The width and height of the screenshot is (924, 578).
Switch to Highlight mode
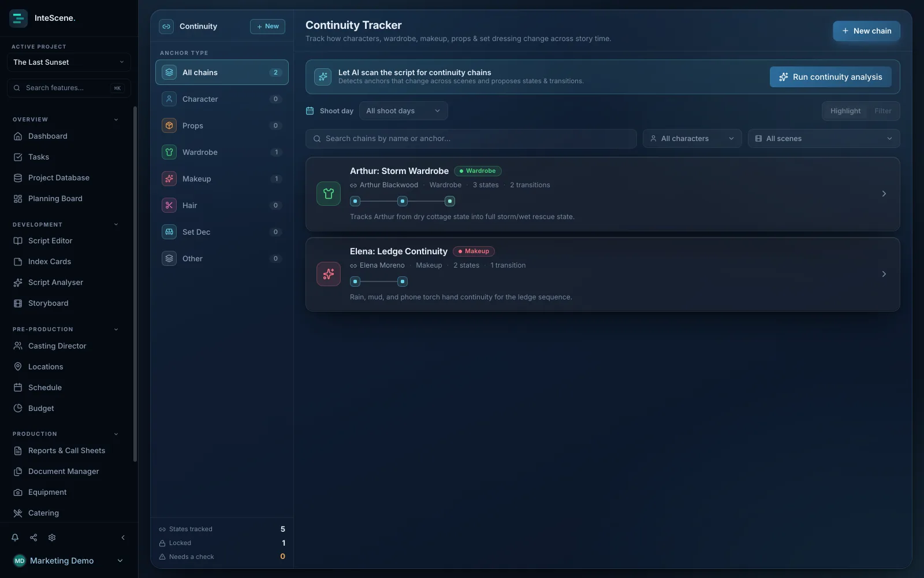coord(845,111)
